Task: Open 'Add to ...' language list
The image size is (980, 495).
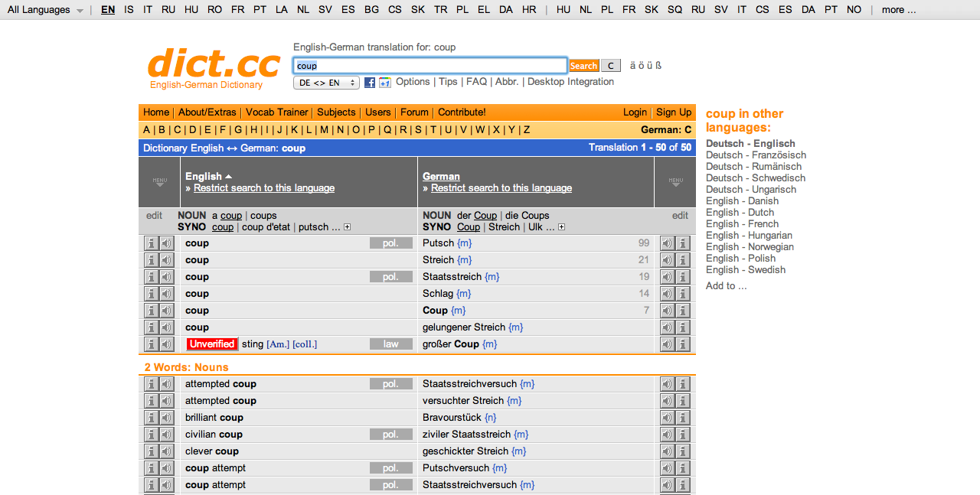Action: click(x=727, y=285)
